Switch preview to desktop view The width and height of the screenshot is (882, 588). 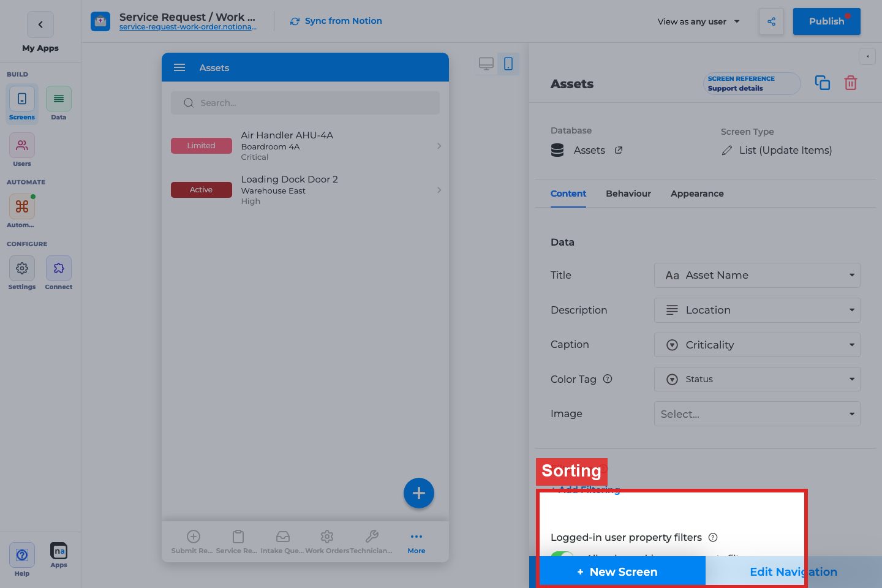[486, 64]
